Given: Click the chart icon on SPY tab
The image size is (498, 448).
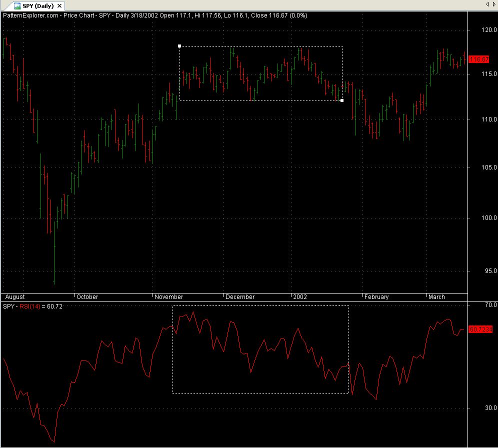Looking at the screenshot, I should 17,6.
